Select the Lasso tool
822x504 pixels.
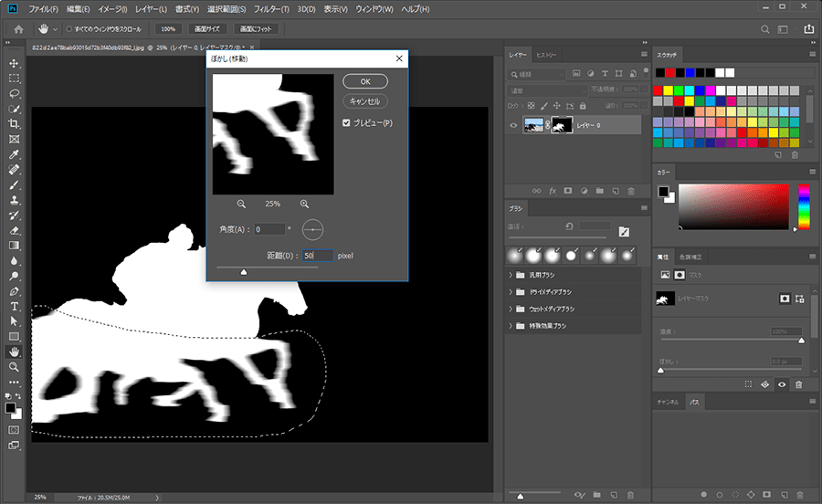[x=14, y=93]
